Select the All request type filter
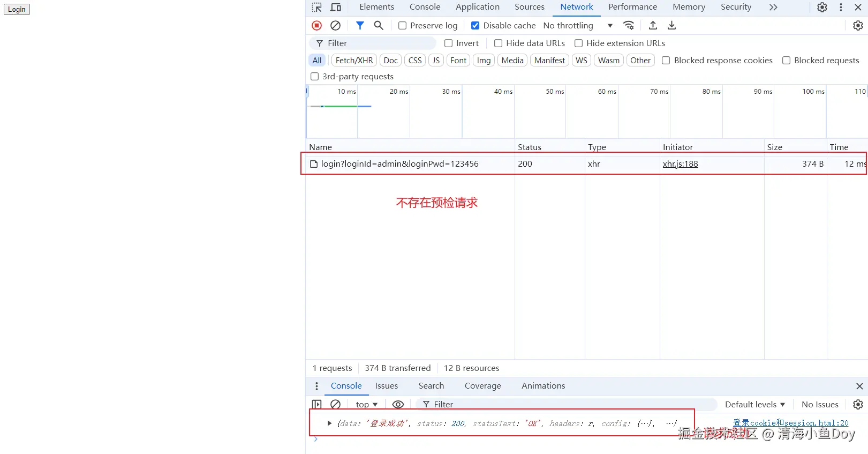 coord(317,60)
